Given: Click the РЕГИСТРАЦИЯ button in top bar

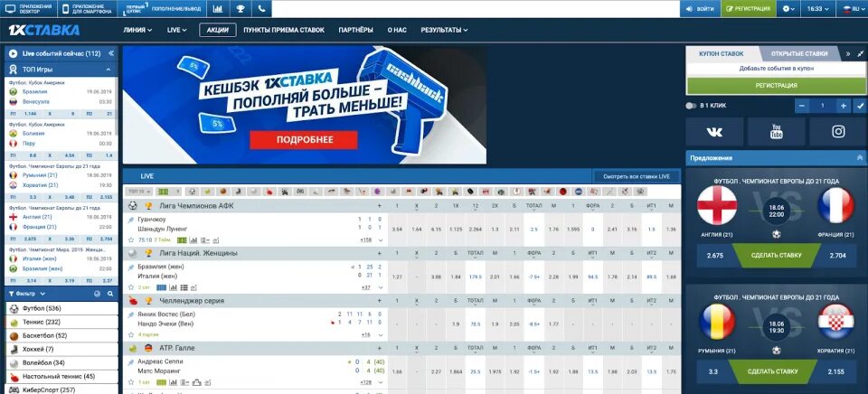Looking at the screenshot, I should tap(749, 9).
